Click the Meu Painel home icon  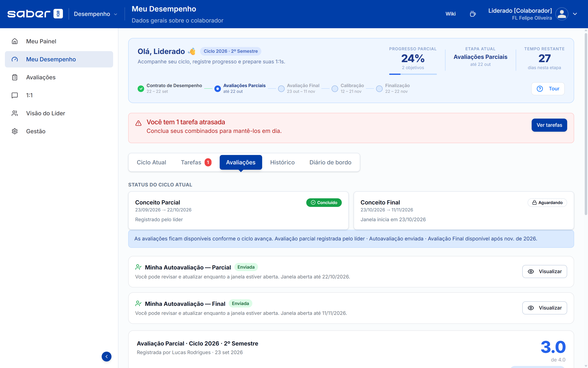15,41
